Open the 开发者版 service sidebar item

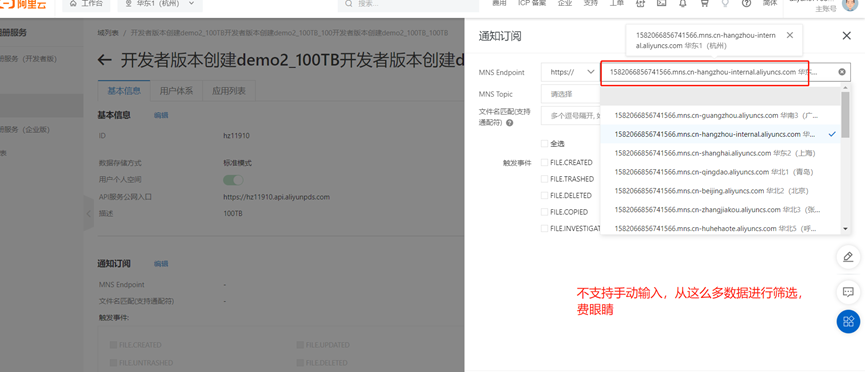point(29,59)
